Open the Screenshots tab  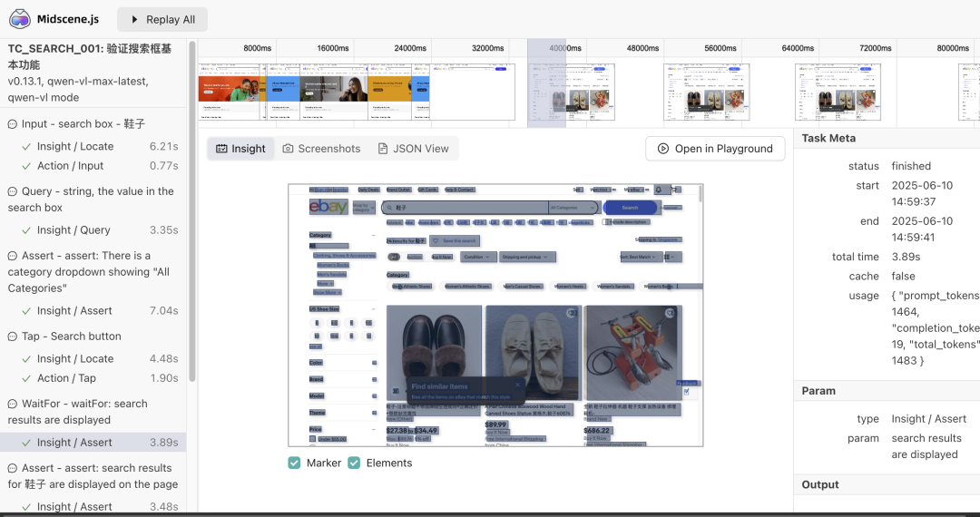coord(322,149)
